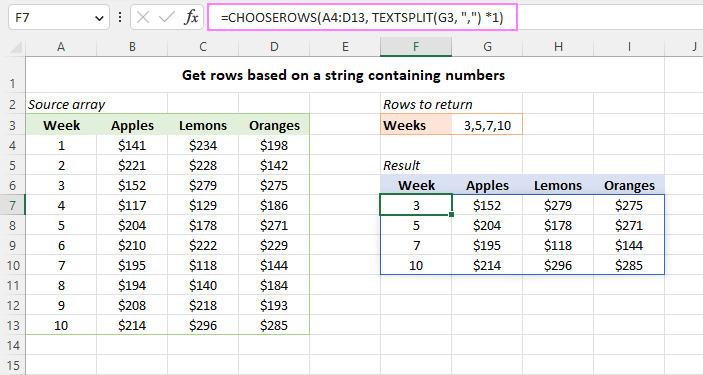Select column E header
703x375 pixels.
click(x=345, y=46)
